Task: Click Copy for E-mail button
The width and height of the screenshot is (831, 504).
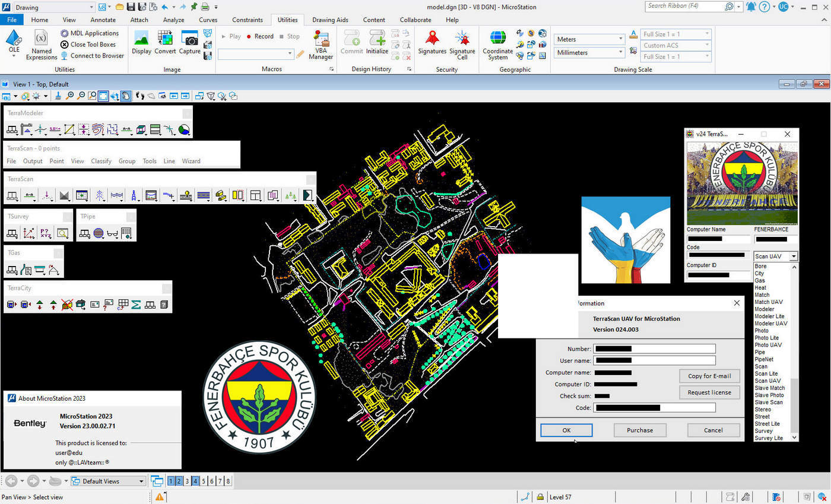Action: point(709,376)
